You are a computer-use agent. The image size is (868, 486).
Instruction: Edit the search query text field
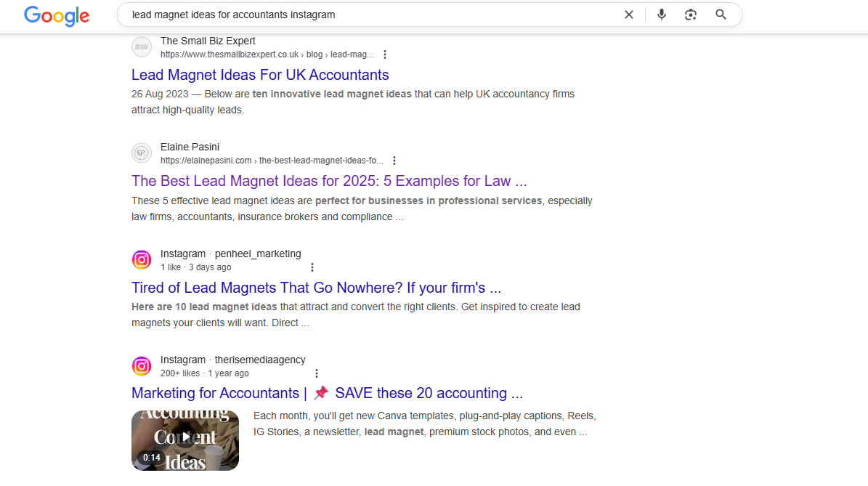[x=371, y=15]
